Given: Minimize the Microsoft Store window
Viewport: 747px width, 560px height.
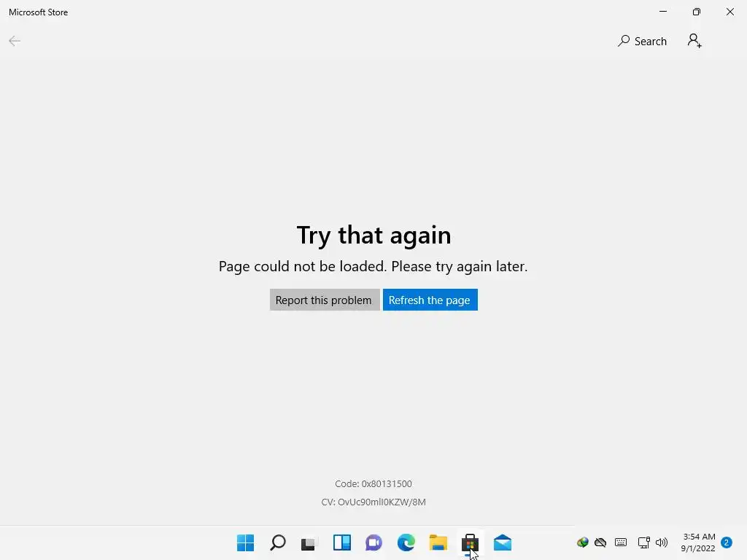Looking at the screenshot, I should (x=663, y=12).
